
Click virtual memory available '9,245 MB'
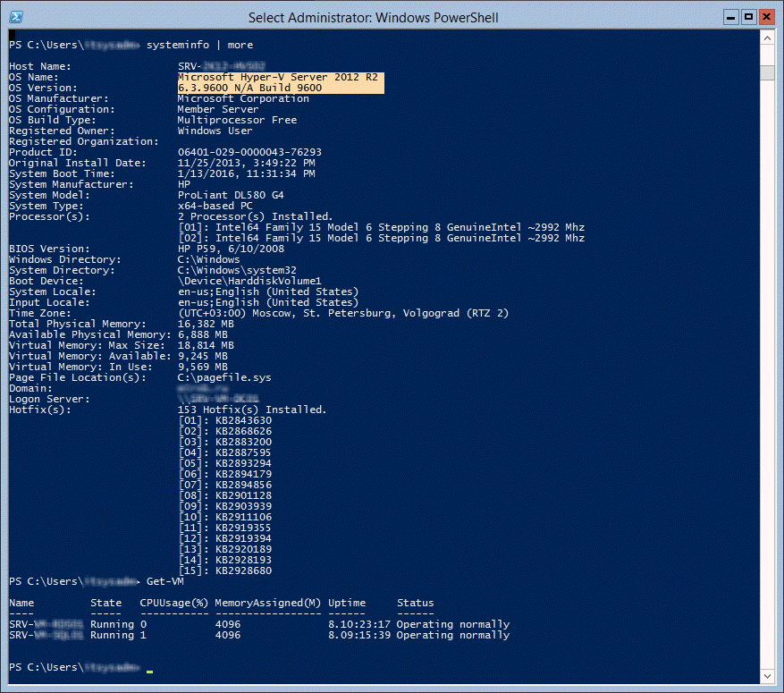click(x=203, y=356)
